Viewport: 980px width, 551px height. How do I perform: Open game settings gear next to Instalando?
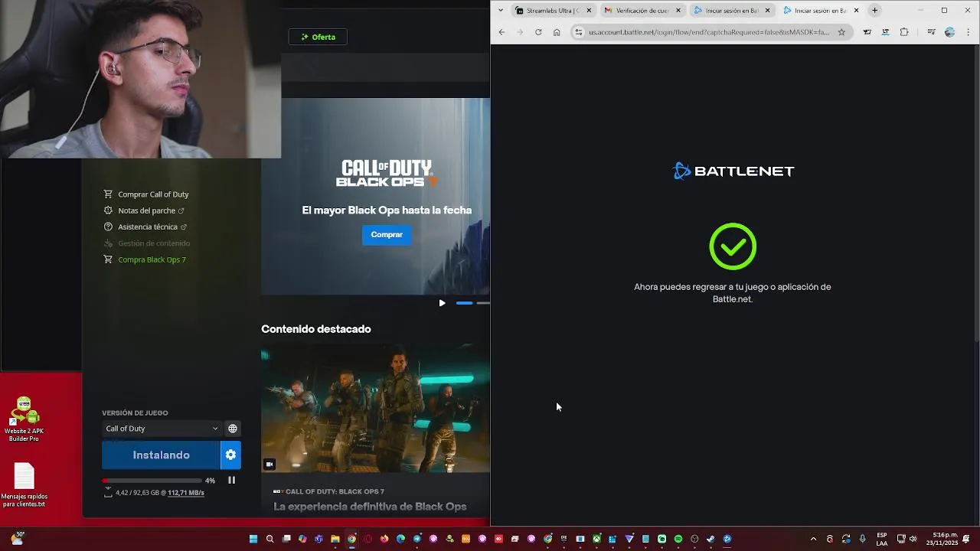[230, 455]
